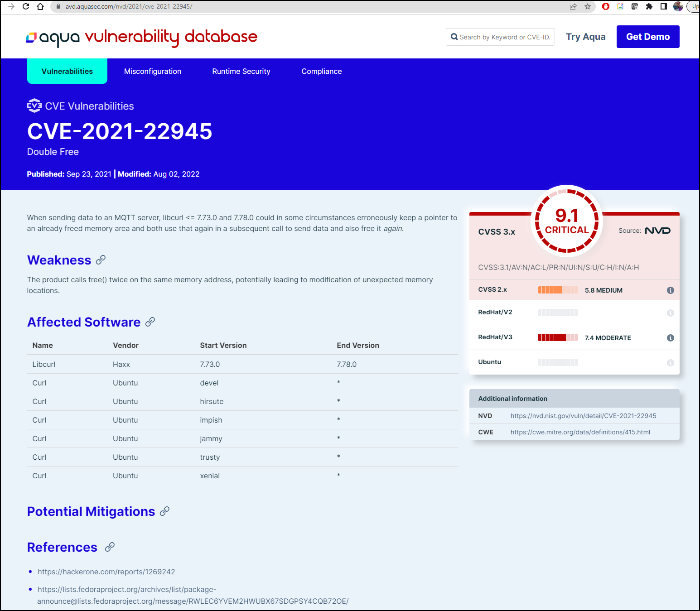Follow the Try Aqua link
700x611 pixels.
586,37
